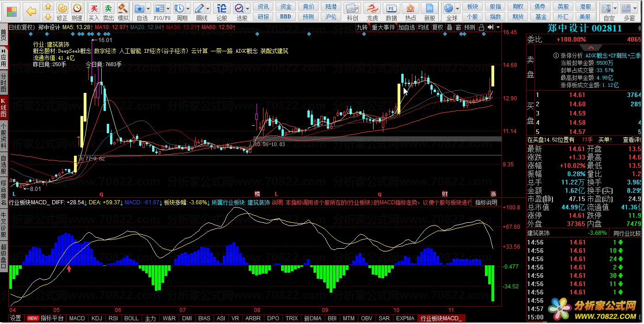Open the 全球 global markets dropdown arrow
The height and width of the screenshot is (324, 644).
pos(458,8)
